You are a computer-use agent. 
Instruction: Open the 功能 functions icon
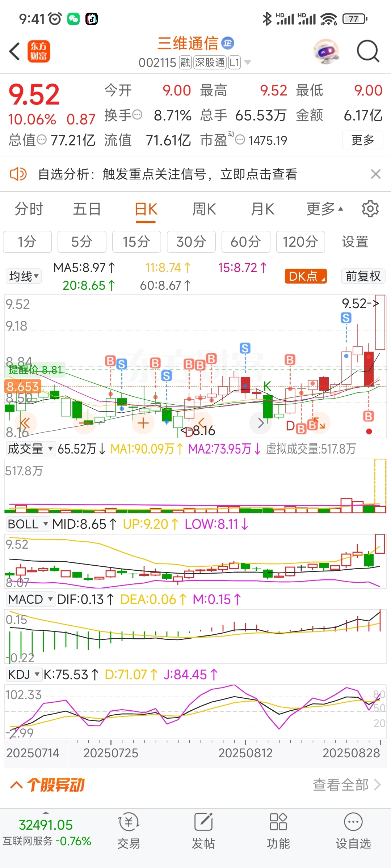[x=278, y=831]
